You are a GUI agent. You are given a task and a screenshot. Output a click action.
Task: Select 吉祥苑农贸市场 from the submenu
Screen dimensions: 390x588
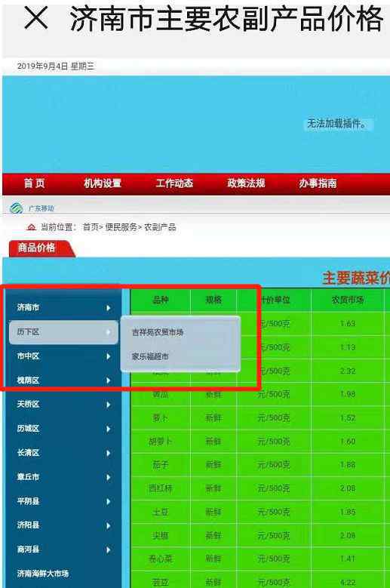tap(158, 332)
